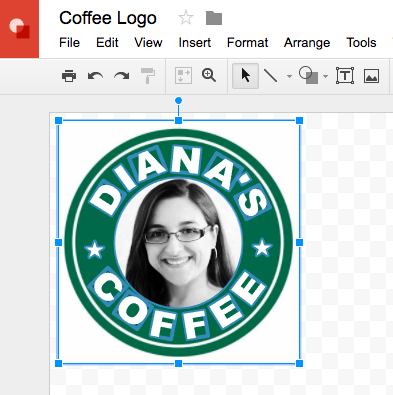Select the Text box tool
The width and height of the screenshot is (393, 395).
tap(345, 76)
